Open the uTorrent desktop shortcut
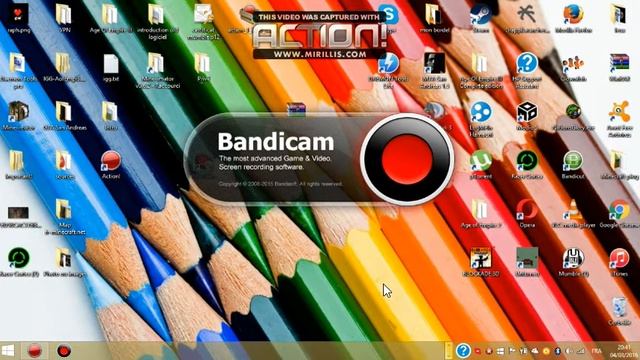 point(480,164)
